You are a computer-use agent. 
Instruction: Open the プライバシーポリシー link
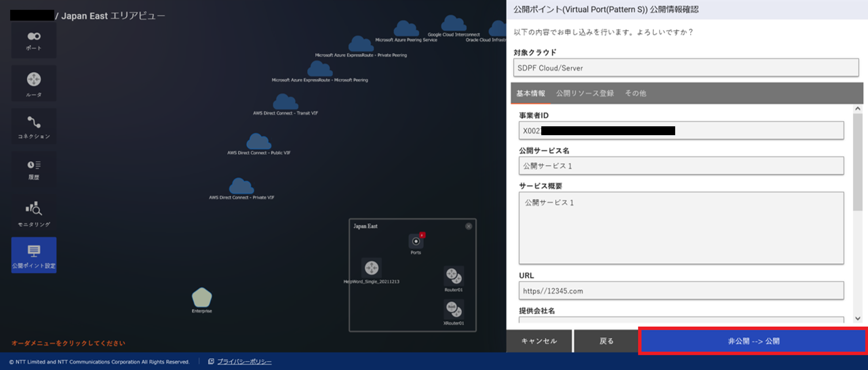(x=244, y=362)
